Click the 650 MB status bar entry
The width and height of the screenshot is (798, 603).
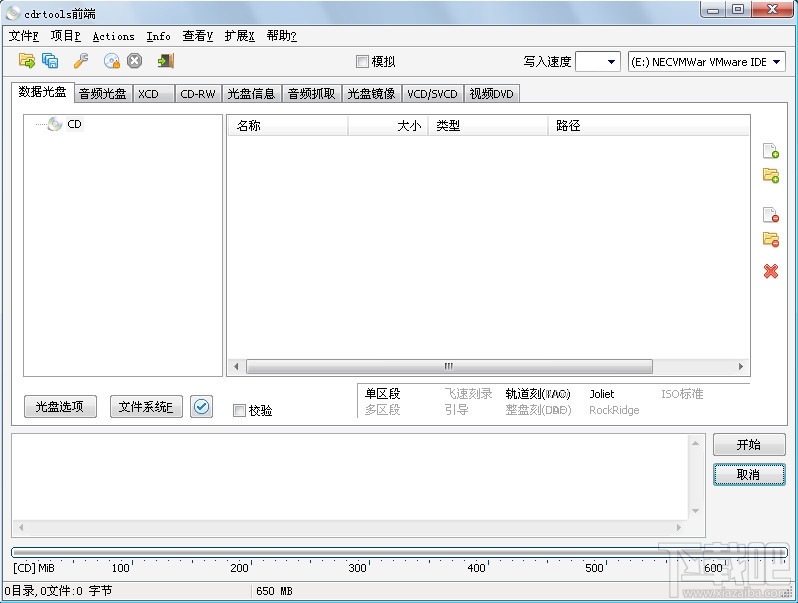pos(274,591)
